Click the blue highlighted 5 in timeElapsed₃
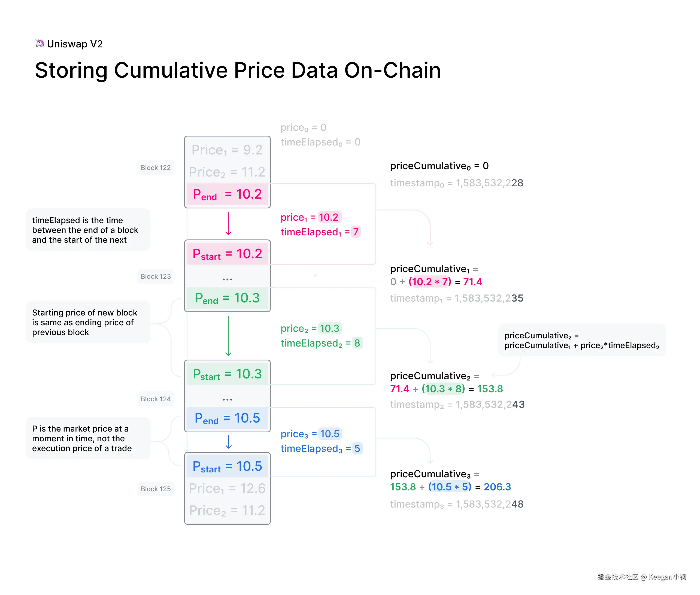This screenshot has width=700, height=595. tap(357, 449)
